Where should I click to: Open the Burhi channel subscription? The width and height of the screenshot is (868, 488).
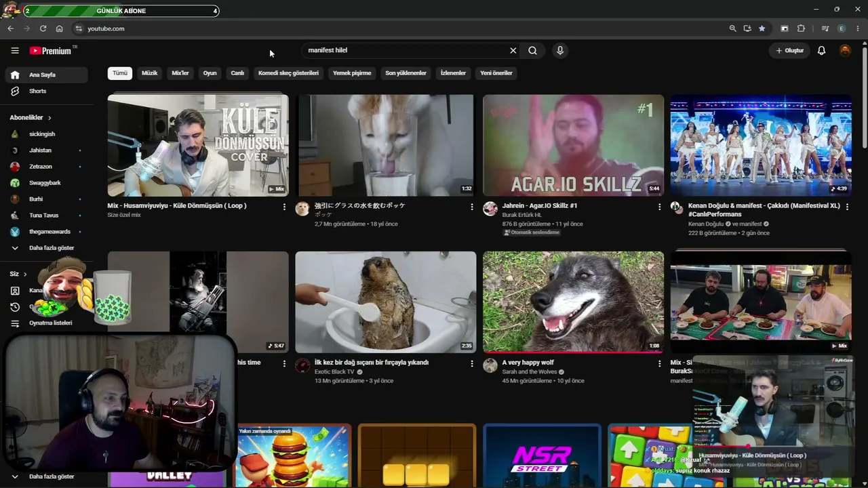click(x=46, y=199)
